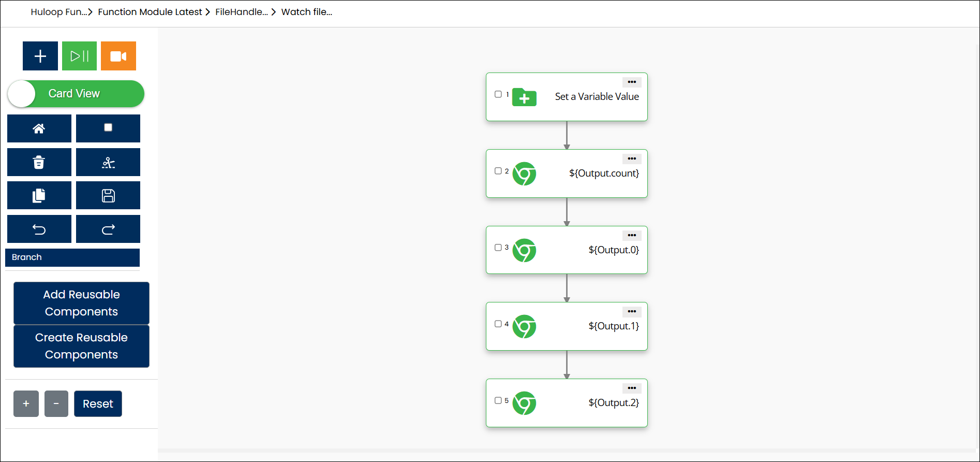Click the undo arrow icon
This screenshot has width=980, height=462.
[x=39, y=229]
